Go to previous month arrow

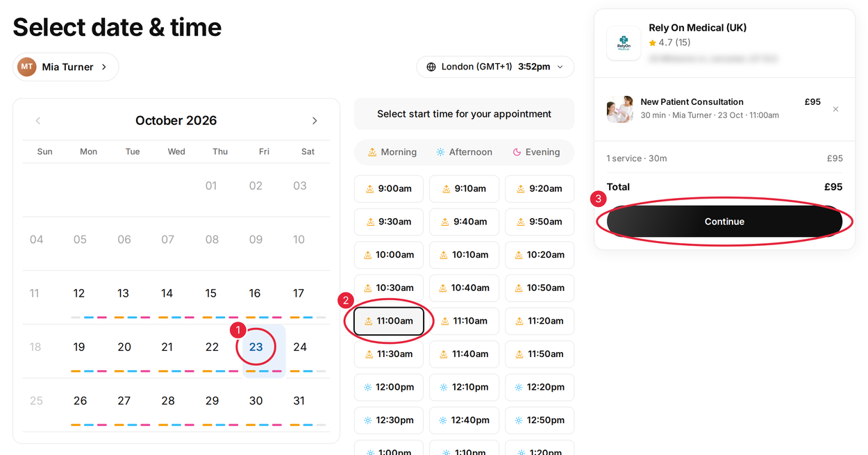coord(38,121)
